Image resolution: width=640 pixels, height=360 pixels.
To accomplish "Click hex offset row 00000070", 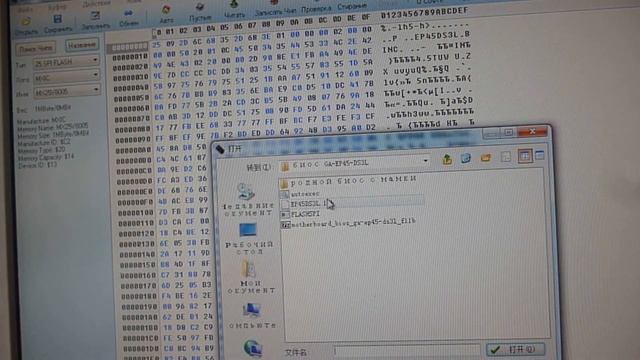I will [x=133, y=120].
